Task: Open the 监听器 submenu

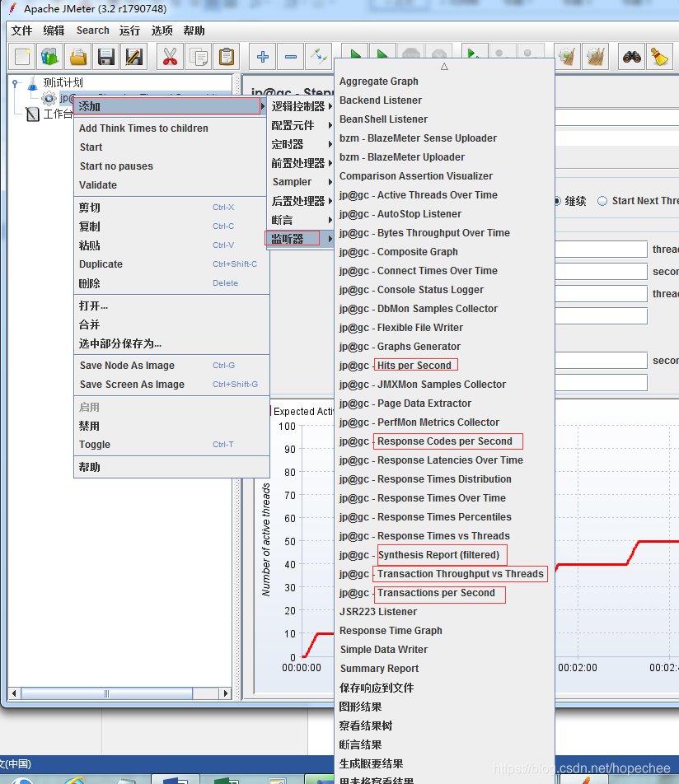Action: (302, 239)
